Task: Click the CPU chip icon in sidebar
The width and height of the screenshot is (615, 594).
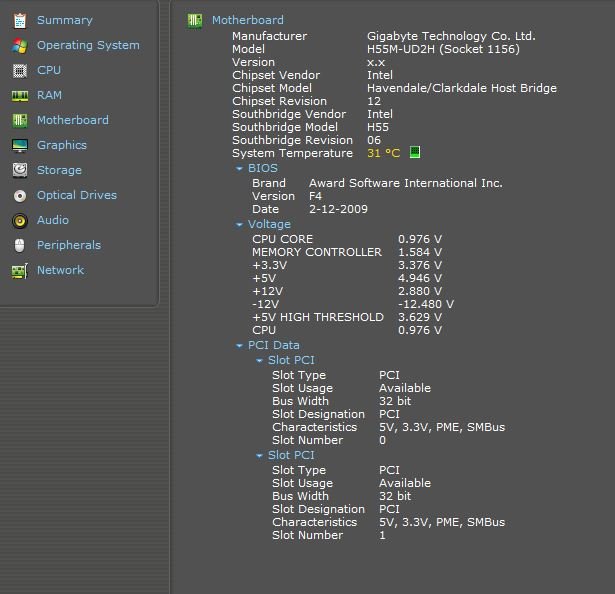Action: 19,70
